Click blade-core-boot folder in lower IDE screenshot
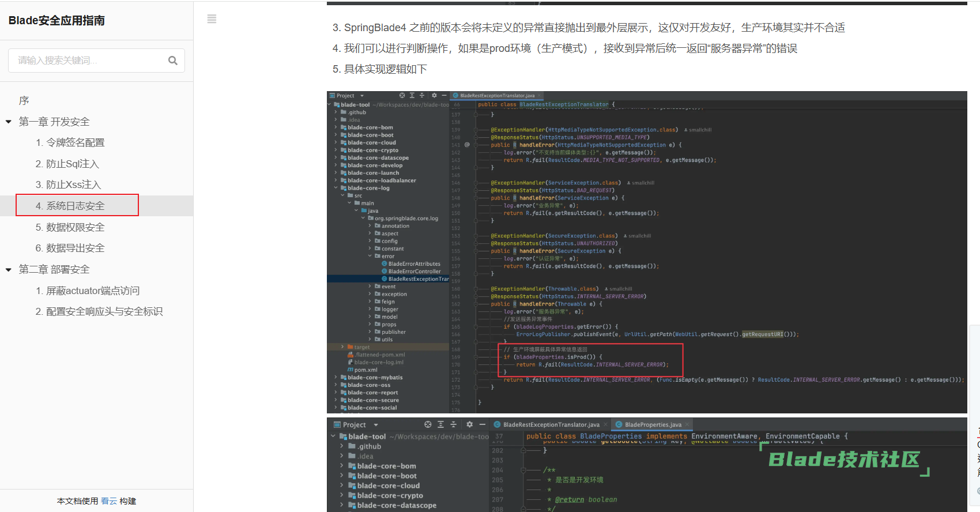 click(387, 476)
